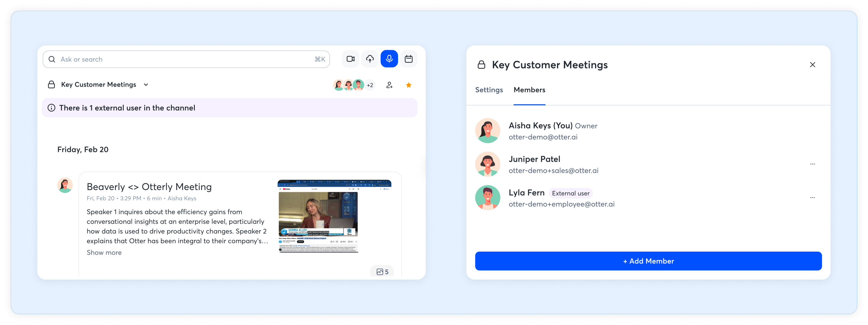
Task: Click the cloud upload import icon
Action: pyautogui.click(x=370, y=59)
